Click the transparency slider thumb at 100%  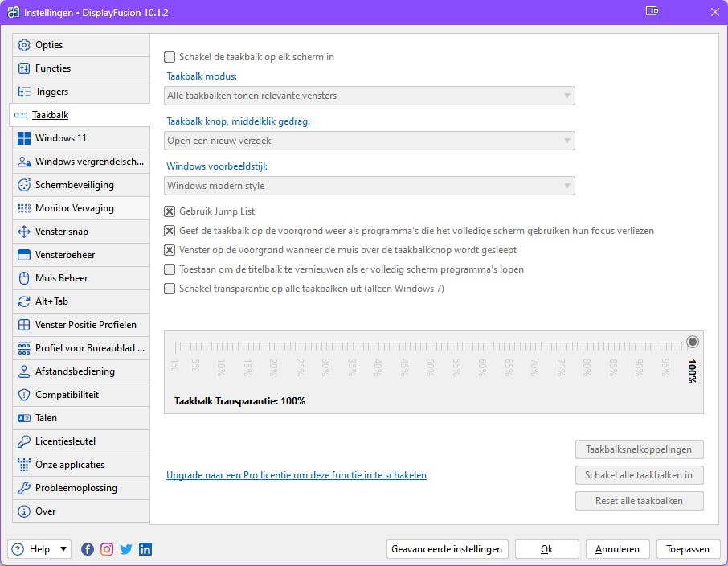693,342
